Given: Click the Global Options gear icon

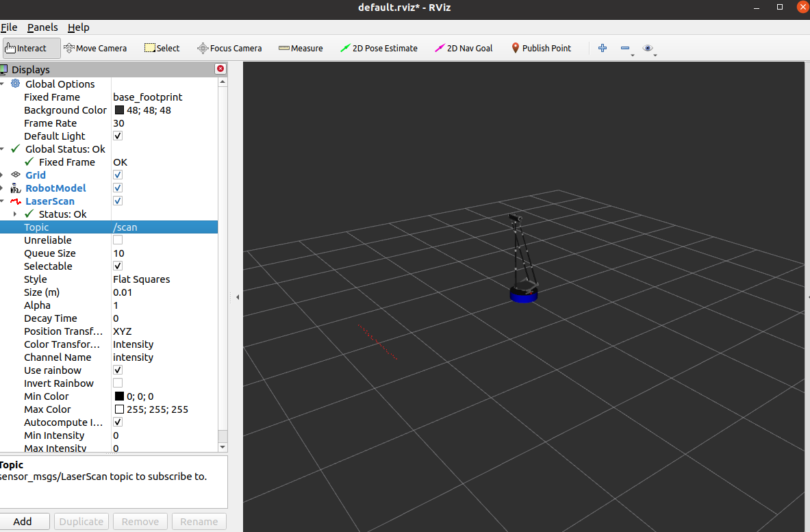Looking at the screenshot, I should point(16,84).
